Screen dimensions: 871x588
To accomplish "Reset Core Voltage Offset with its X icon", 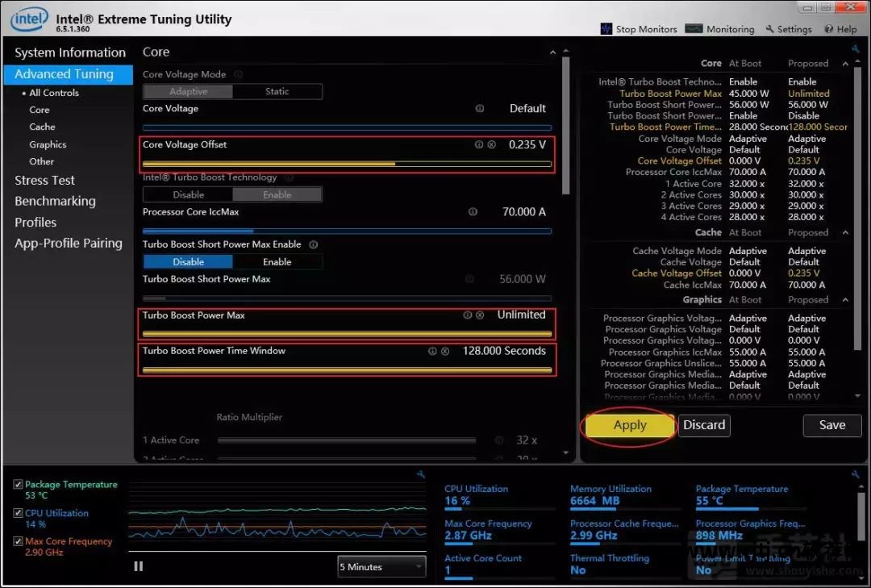I will click(492, 144).
